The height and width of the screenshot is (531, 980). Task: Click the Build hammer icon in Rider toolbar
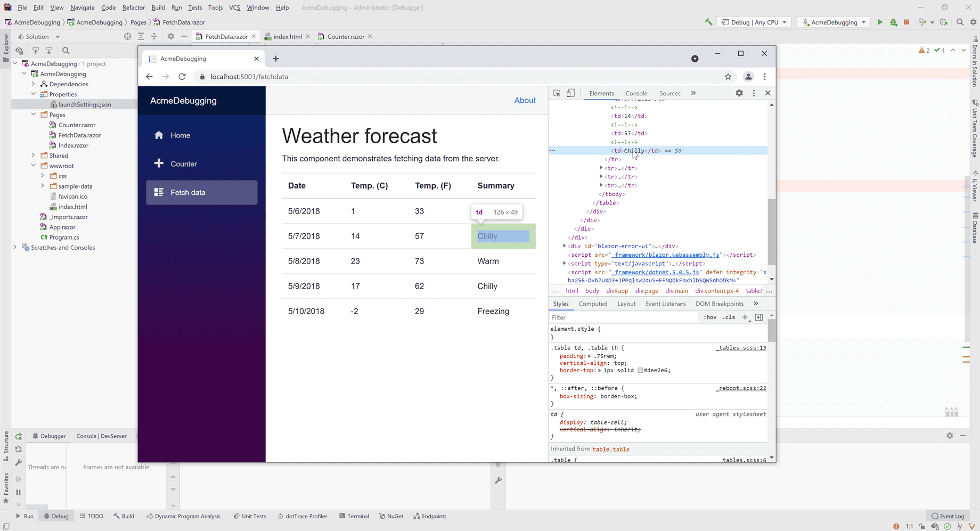708,22
